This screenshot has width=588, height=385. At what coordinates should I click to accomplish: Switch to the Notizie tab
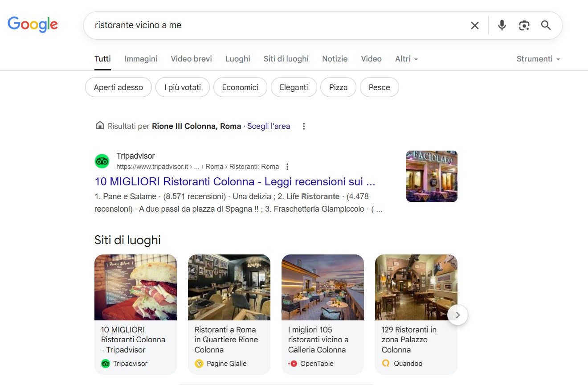click(x=335, y=59)
